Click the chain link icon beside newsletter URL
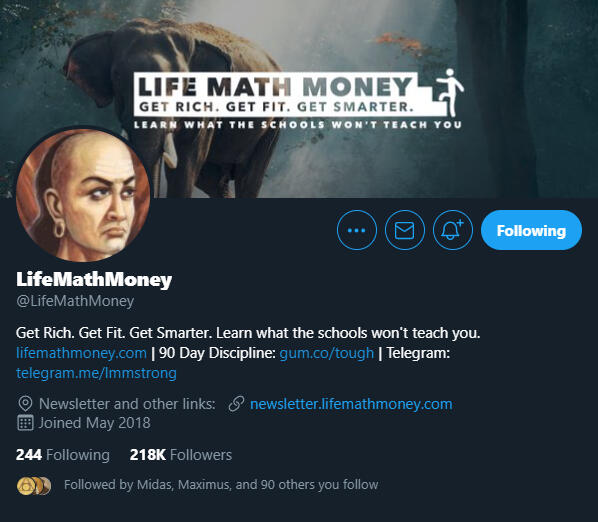The image size is (598, 522). coord(236,404)
